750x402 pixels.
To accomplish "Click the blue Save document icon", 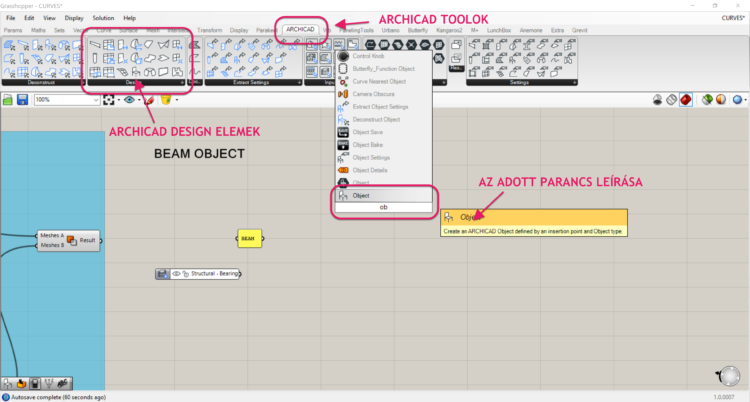I will pyautogui.click(x=23, y=100).
